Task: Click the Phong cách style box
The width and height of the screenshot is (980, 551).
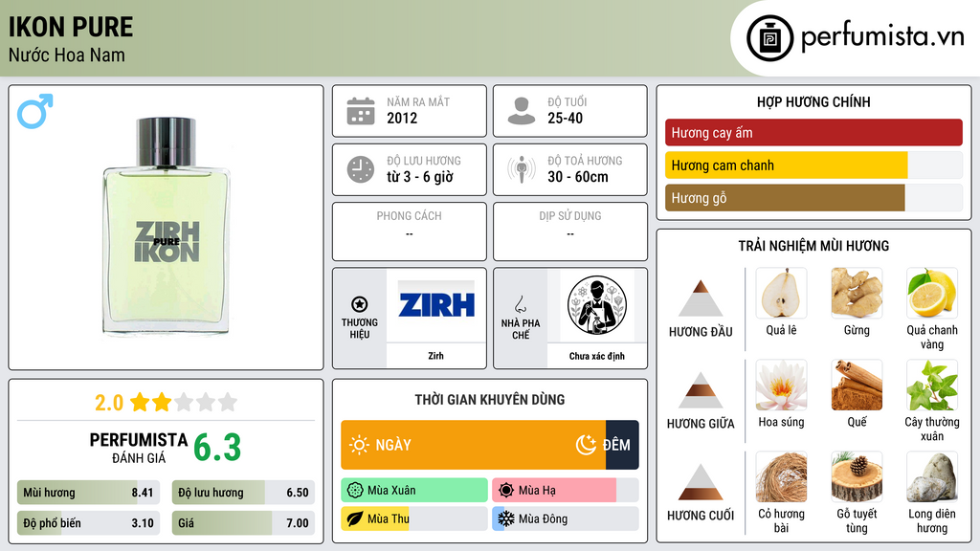Action: (410, 231)
